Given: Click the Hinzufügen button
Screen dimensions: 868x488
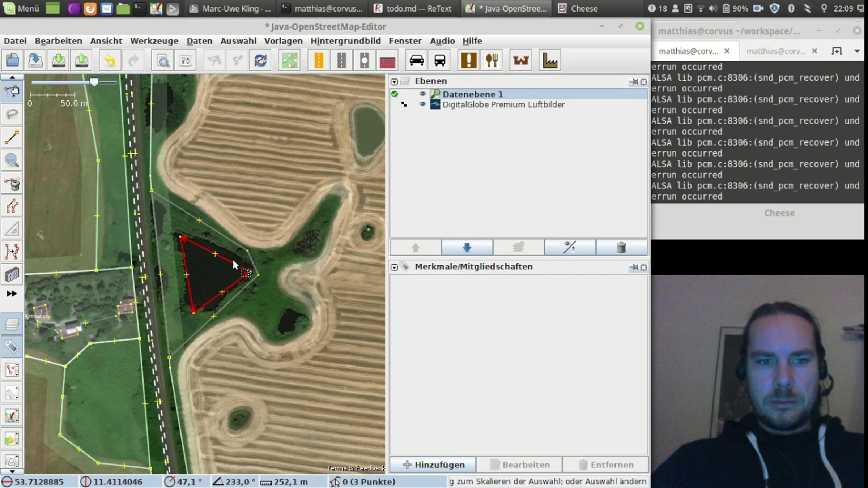Looking at the screenshot, I should pyautogui.click(x=433, y=465).
